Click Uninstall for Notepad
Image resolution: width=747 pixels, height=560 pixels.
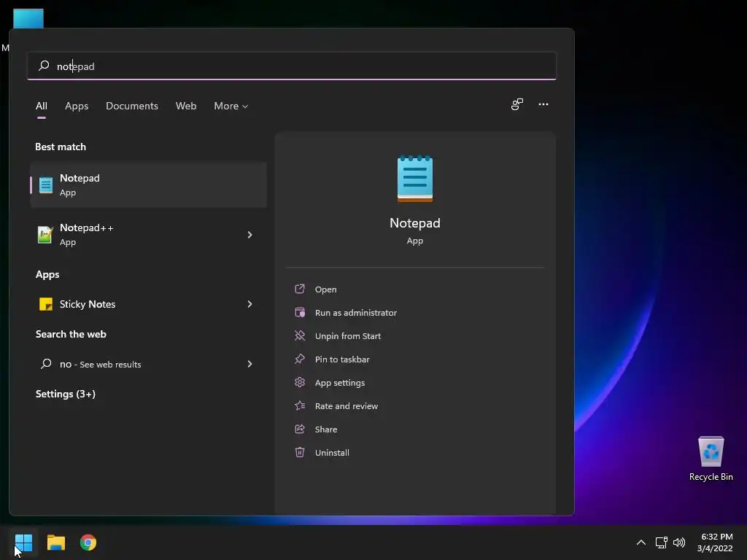332,452
